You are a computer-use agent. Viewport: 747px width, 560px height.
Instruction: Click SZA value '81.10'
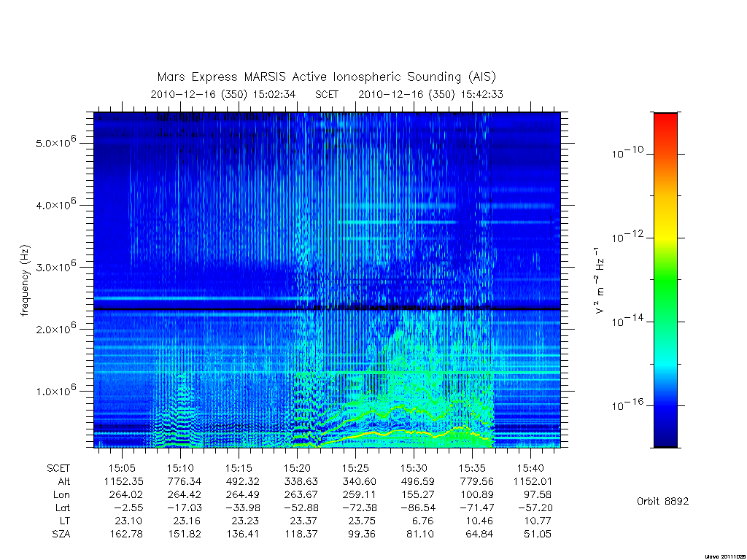point(420,534)
